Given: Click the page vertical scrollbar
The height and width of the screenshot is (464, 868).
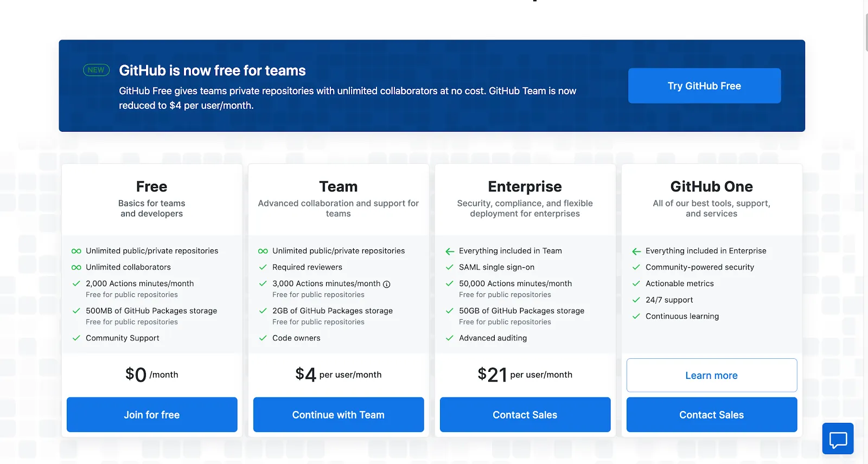Looking at the screenshot, I should 866,33.
